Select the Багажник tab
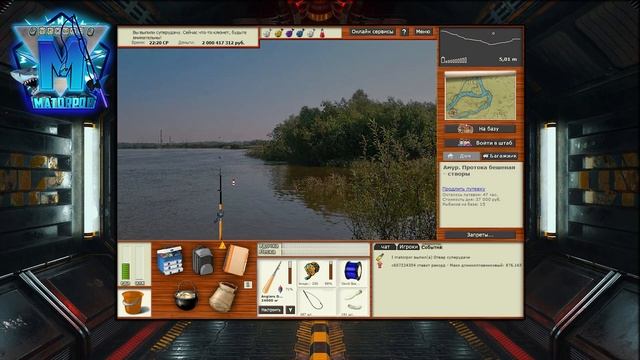This screenshot has width=640, height=360. (499, 156)
